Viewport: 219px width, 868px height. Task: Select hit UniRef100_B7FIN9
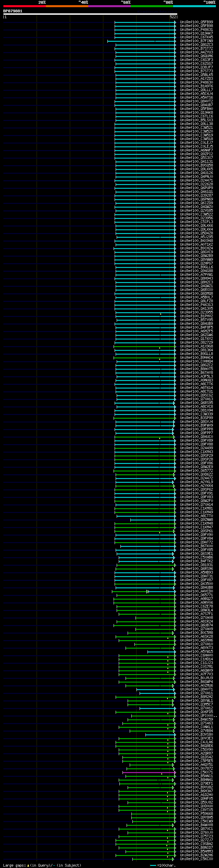196,41
